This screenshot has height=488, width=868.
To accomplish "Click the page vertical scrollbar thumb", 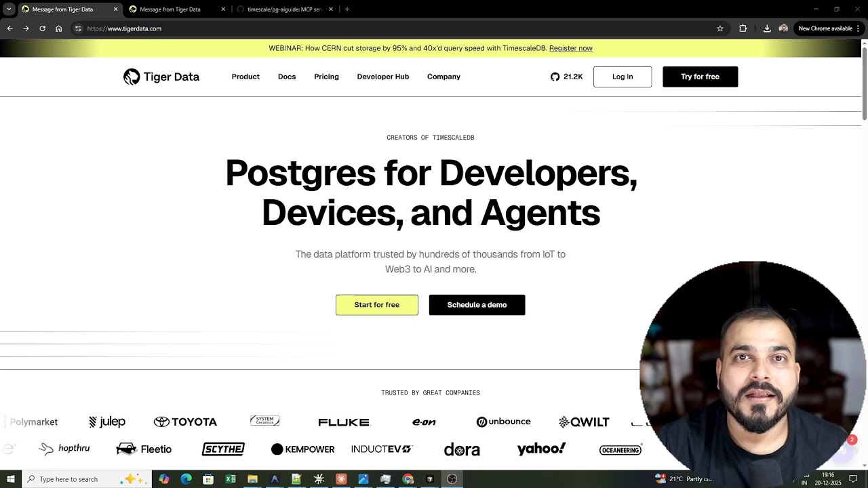I will [x=864, y=85].
